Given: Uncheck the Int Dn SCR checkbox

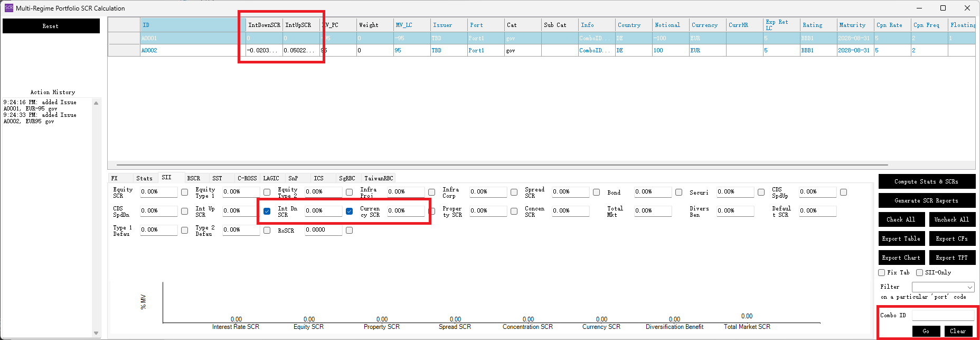Looking at the screenshot, I should click(x=267, y=211).
